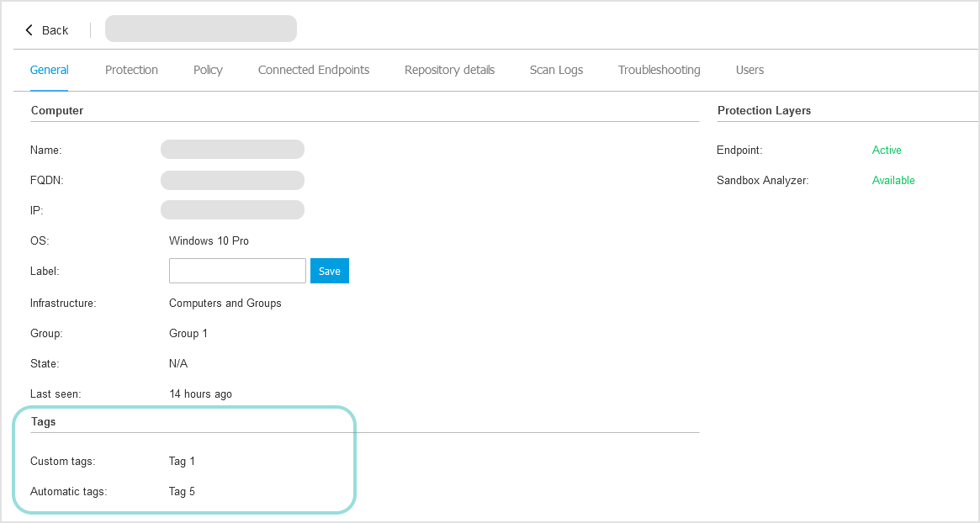Image resolution: width=980 pixels, height=523 pixels.
Task: Select the Tag 5 automatic tag
Action: pyautogui.click(x=182, y=491)
